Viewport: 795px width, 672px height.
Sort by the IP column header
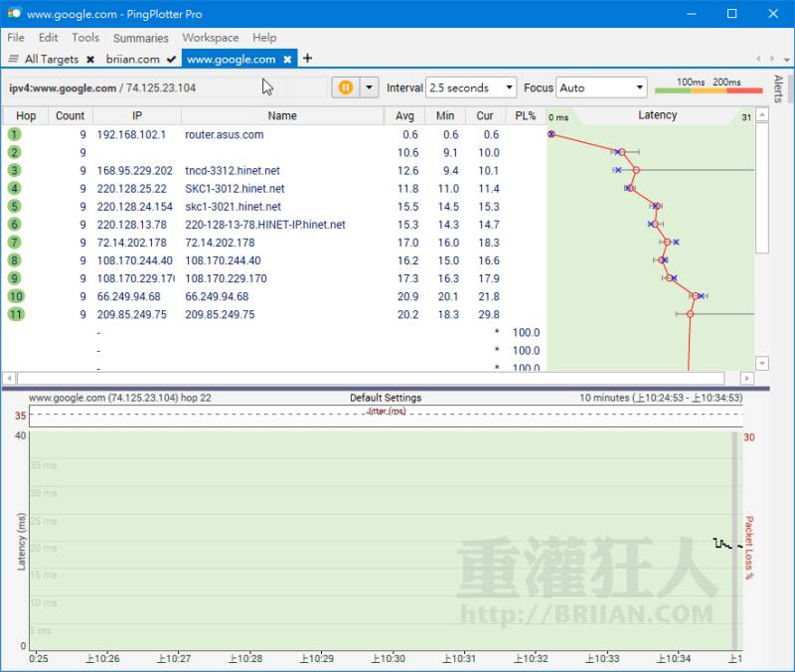pyautogui.click(x=137, y=115)
